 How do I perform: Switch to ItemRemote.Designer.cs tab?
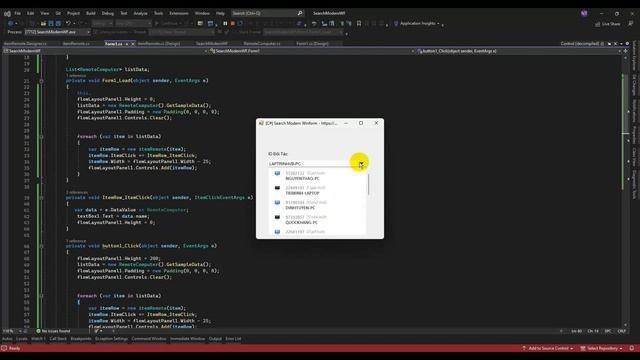click(x=25, y=44)
